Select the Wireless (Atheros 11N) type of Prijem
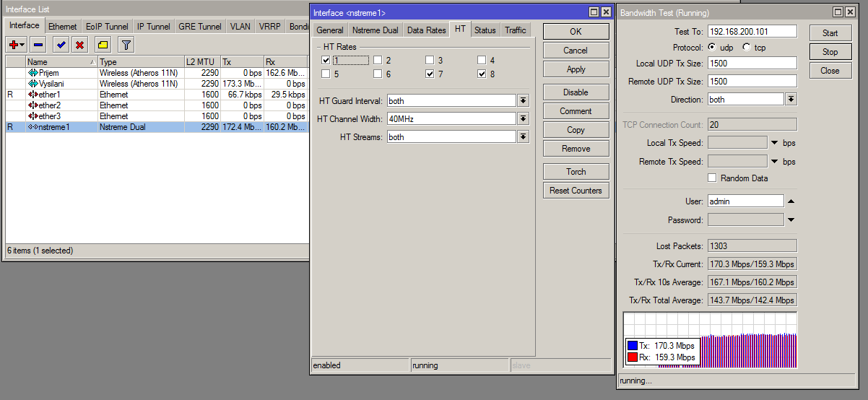 [x=138, y=73]
